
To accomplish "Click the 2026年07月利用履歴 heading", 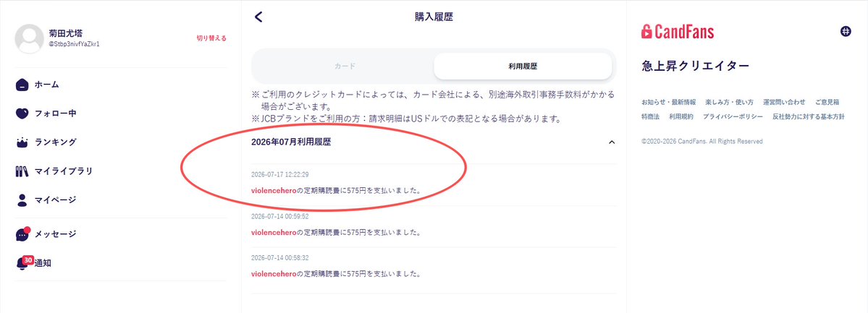I will tap(291, 142).
